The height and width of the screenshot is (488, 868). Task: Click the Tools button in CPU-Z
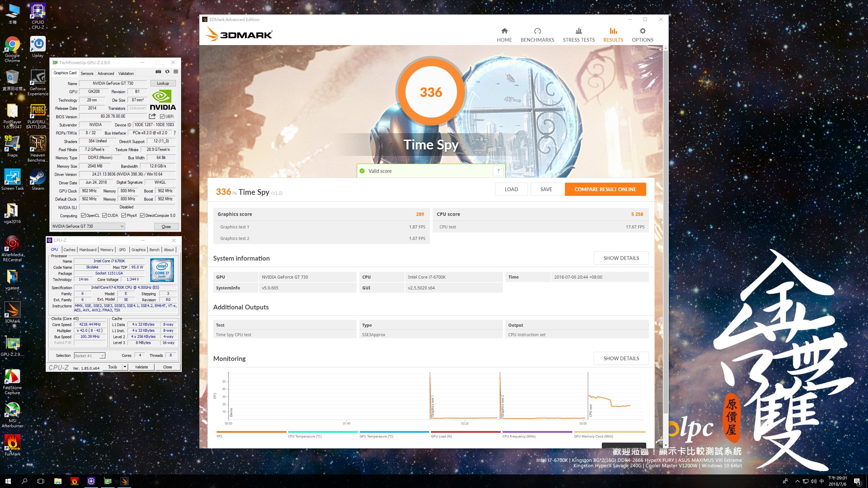click(113, 367)
